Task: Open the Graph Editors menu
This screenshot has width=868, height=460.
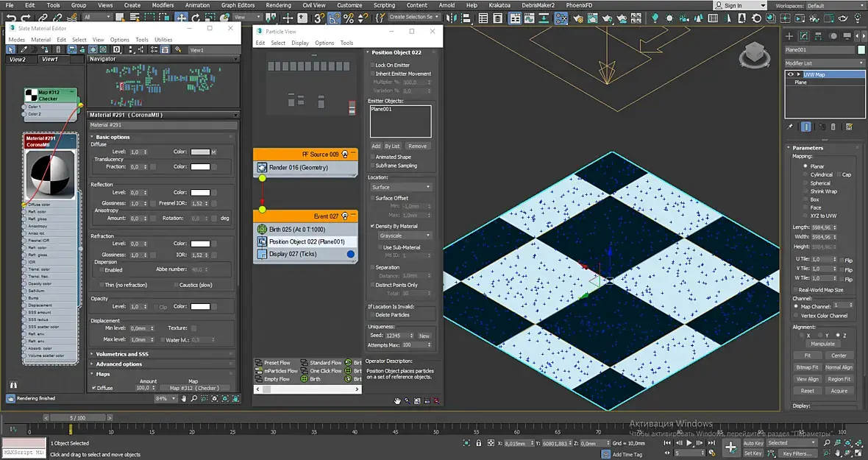Action: [238, 5]
